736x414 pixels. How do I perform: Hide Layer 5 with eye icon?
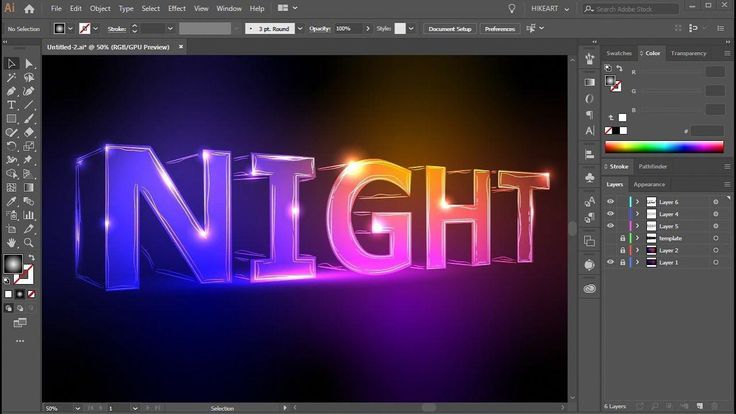point(610,226)
